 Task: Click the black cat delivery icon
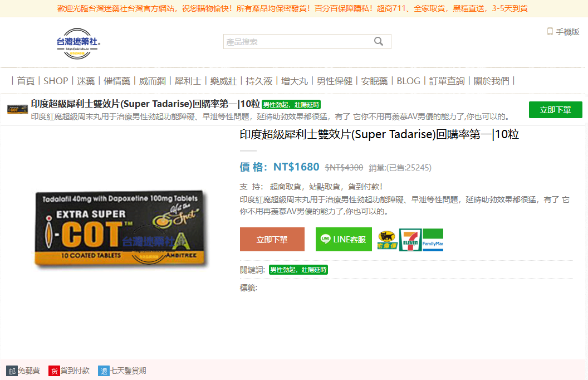pos(387,239)
